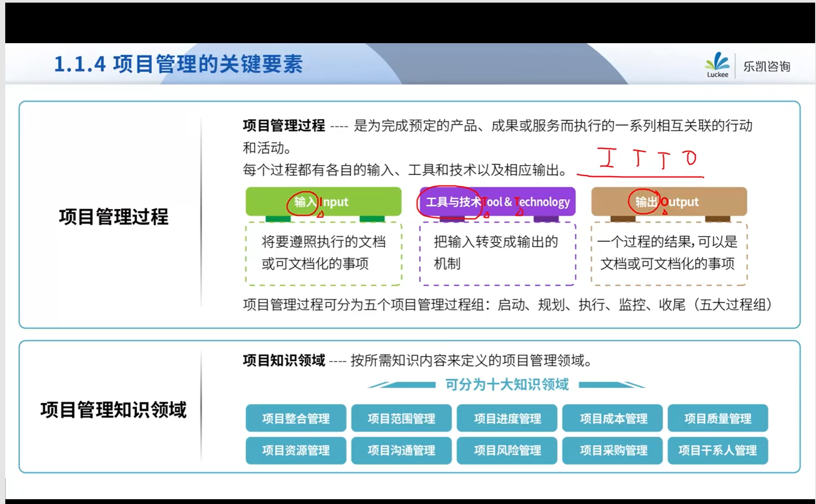Click the green 输入 Input header
The image size is (816, 504).
pos(323,201)
